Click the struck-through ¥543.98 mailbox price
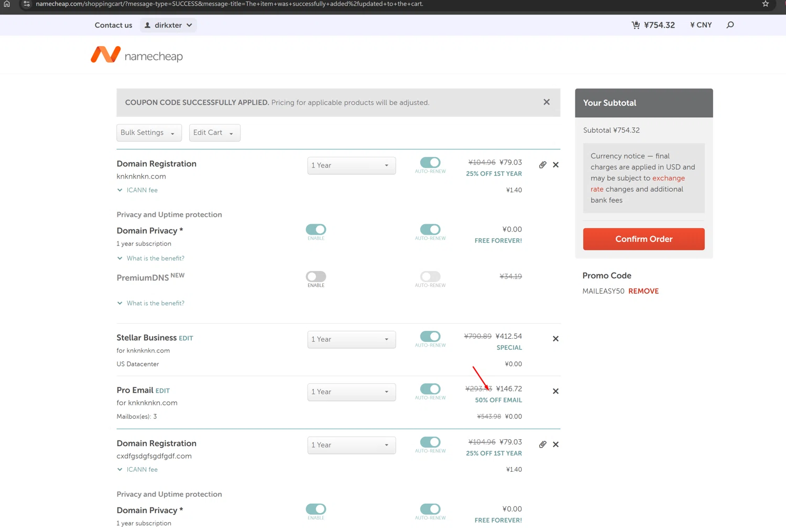Image resolution: width=786 pixels, height=532 pixels. pyautogui.click(x=489, y=417)
